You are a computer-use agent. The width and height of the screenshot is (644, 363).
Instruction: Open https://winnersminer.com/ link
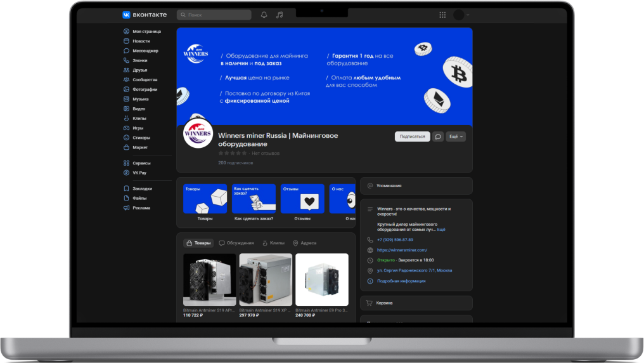tap(402, 250)
